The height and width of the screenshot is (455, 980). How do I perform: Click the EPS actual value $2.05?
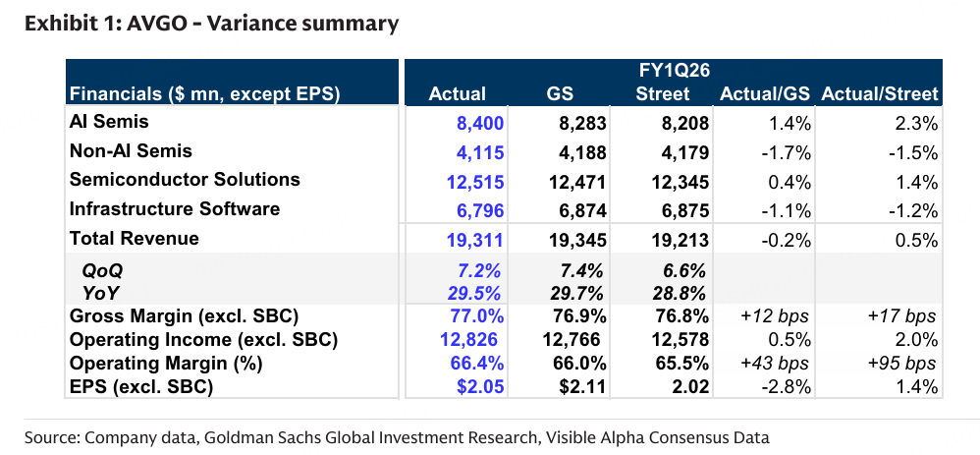click(481, 387)
